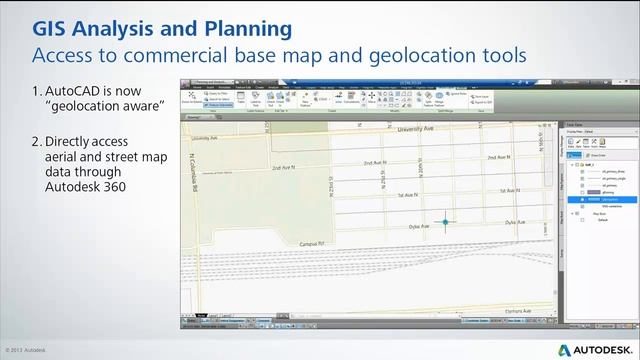Image resolution: width=640 pixels, height=360 pixels.
Task: Click the Join icon in the ribbon
Action: coord(338,98)
